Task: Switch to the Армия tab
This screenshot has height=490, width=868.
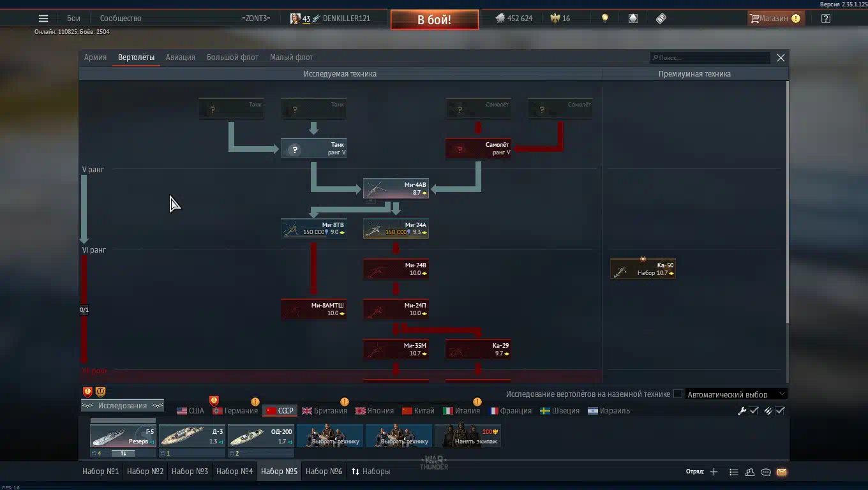Action: pyautogui.click(x=95, y=57)
